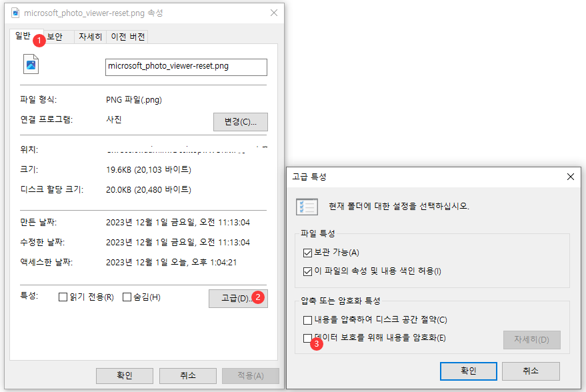Viewport: 586px width, 392px height.
Task: Click the checklist icon in 고급 특성 dialog
Action: coord(307,207)
